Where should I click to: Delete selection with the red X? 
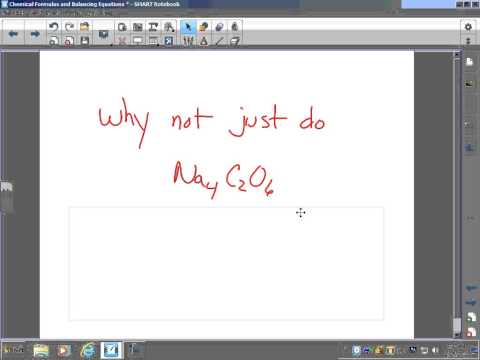pyautogui.click(x=122, y=41)
